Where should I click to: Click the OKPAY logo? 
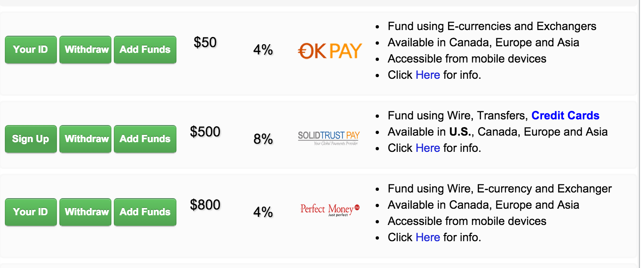click(x=329, y=51)
